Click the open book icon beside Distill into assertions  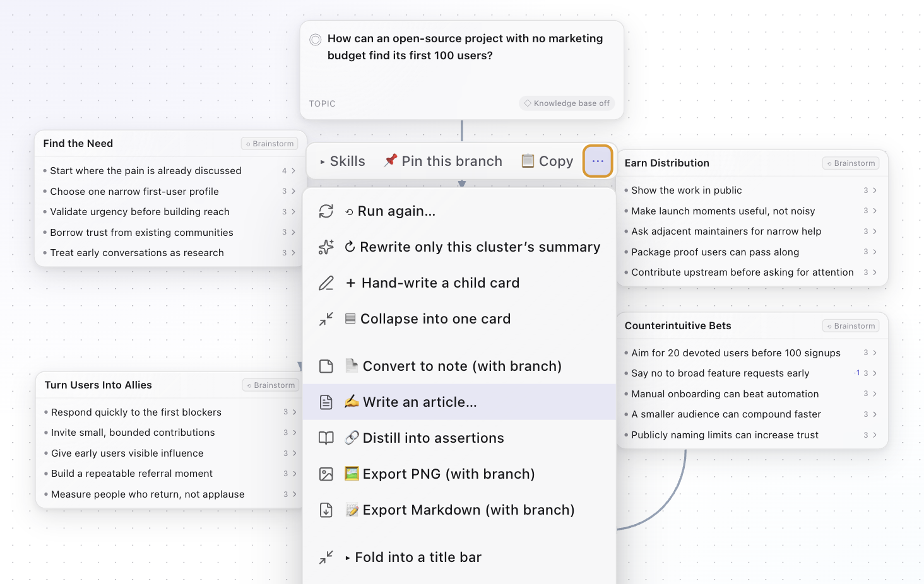tap(326, 438)
